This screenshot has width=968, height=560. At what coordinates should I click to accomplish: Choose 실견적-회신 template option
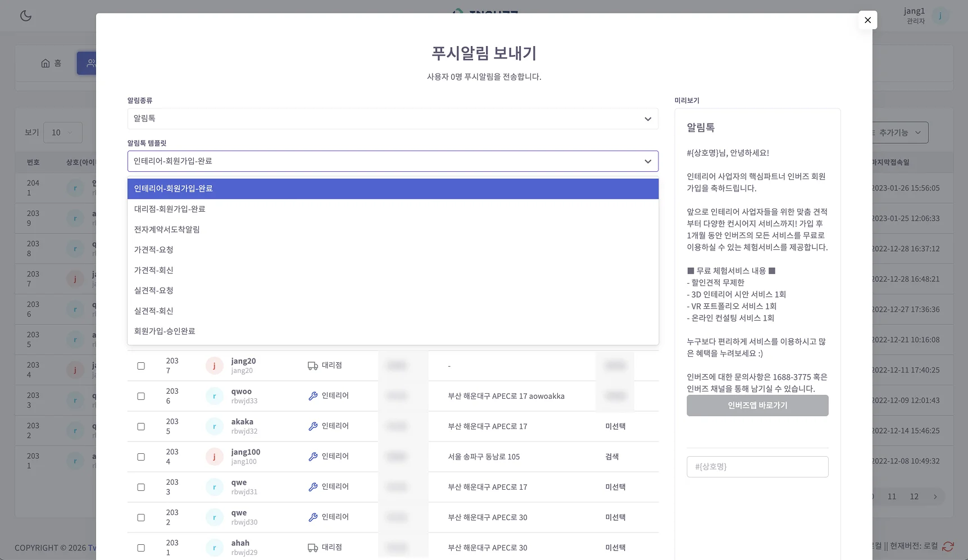click(x=393, y=311)
